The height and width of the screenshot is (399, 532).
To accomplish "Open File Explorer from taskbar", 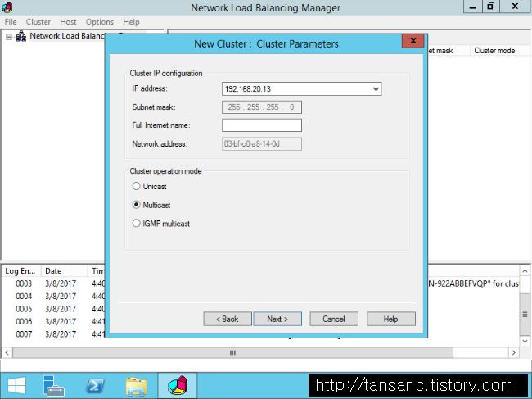I will point(137,386).
